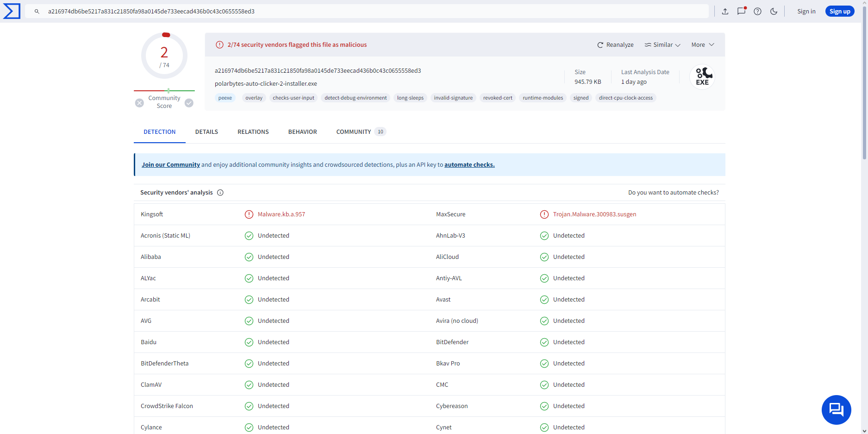
Task: Click the info icon beside Security vendors' analysis
Action: pos(220,193)
